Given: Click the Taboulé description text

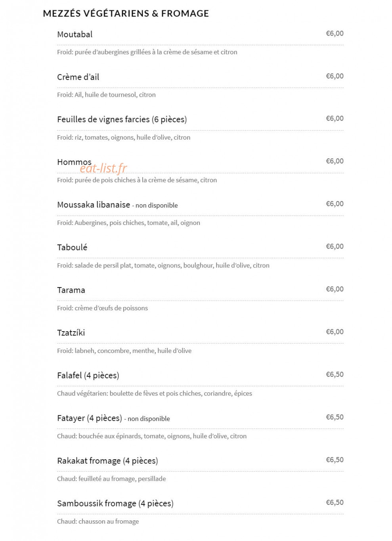Looking at the screenshot, I should 163,265.
